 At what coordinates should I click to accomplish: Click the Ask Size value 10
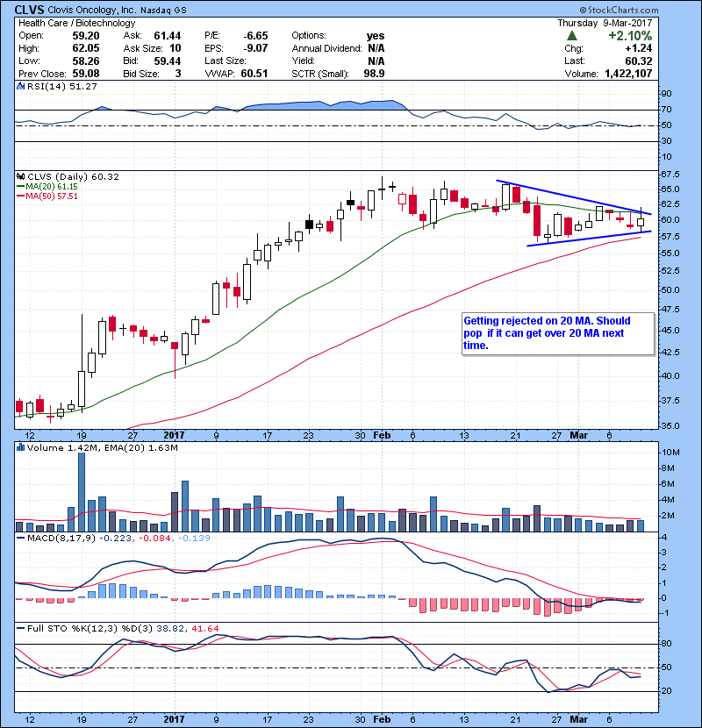click(x=175, y=48)
